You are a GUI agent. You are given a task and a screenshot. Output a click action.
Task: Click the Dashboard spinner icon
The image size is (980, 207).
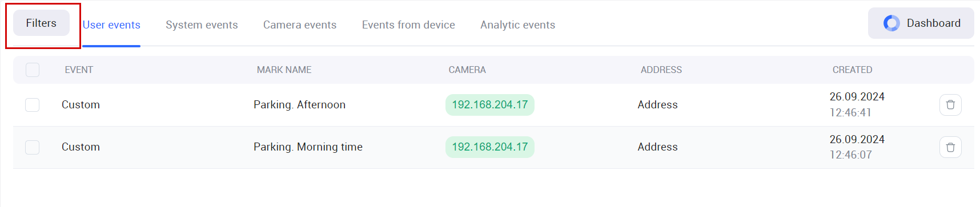click(x=891, y=23)
